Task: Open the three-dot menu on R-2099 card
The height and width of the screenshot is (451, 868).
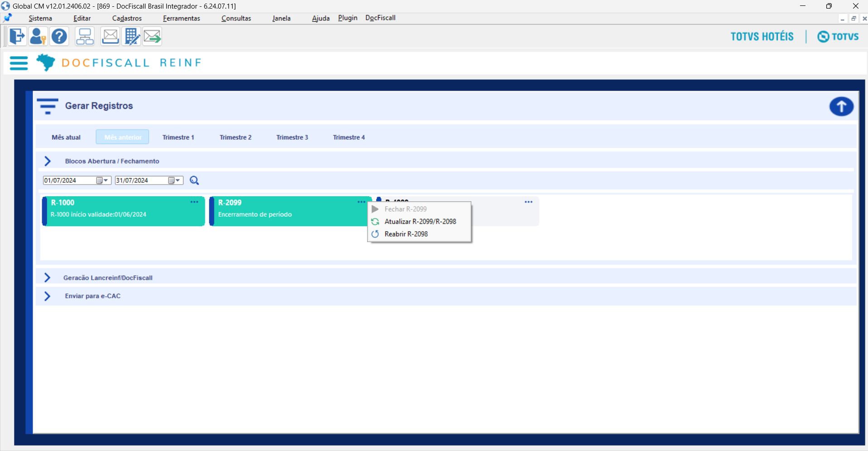Action: pyautogui.click(x=361, y=202)
